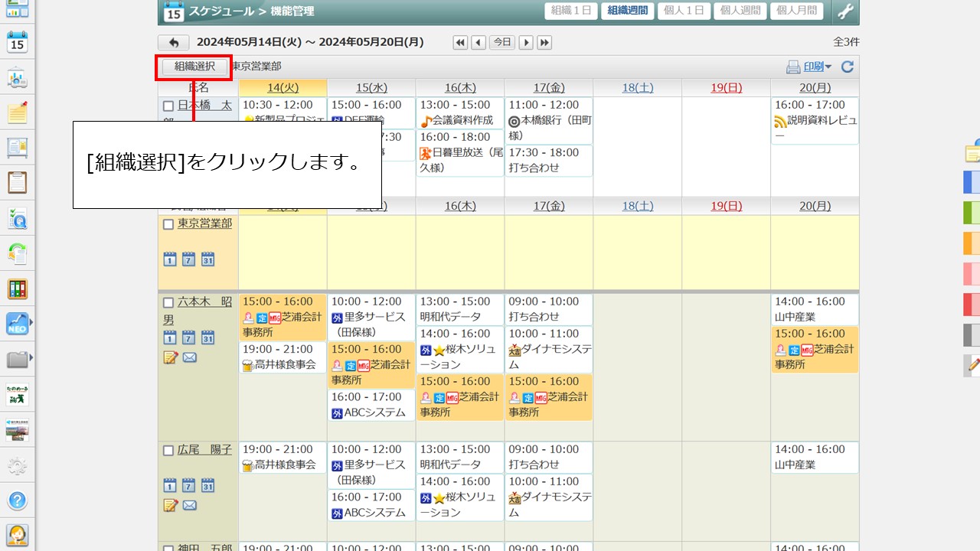
Task: Switch to the 組織1日 view tab
Action: point(570,11)
